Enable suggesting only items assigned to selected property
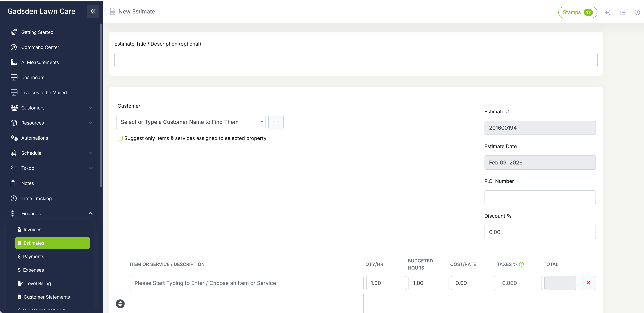Screen dimensions: 644x313 click(x=120, y=138)
